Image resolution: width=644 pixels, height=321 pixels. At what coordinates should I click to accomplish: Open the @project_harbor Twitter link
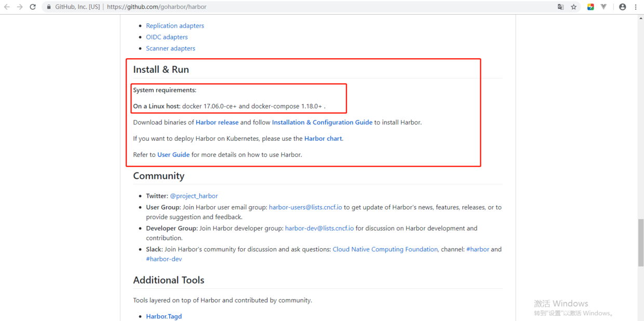pyautogui.click(x=194, y=196)
